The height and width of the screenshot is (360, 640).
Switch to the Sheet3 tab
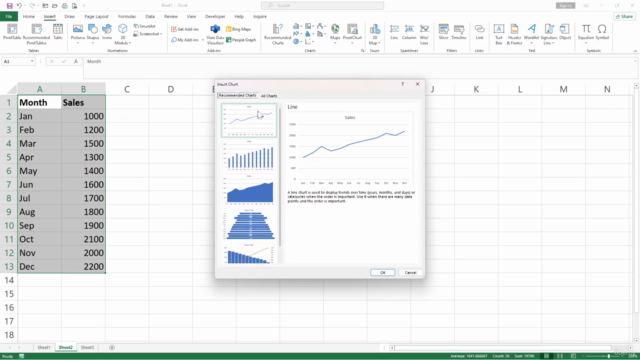pyautogui.click(x=87, y=348)
